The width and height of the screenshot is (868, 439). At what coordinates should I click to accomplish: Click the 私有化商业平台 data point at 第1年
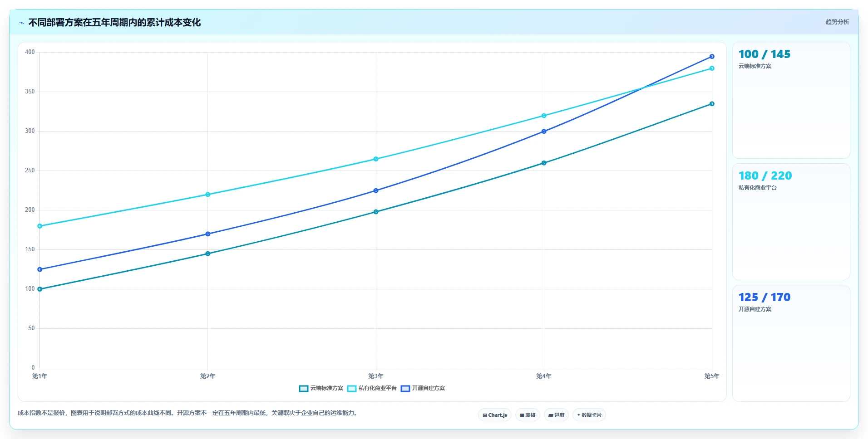point(40,226)
